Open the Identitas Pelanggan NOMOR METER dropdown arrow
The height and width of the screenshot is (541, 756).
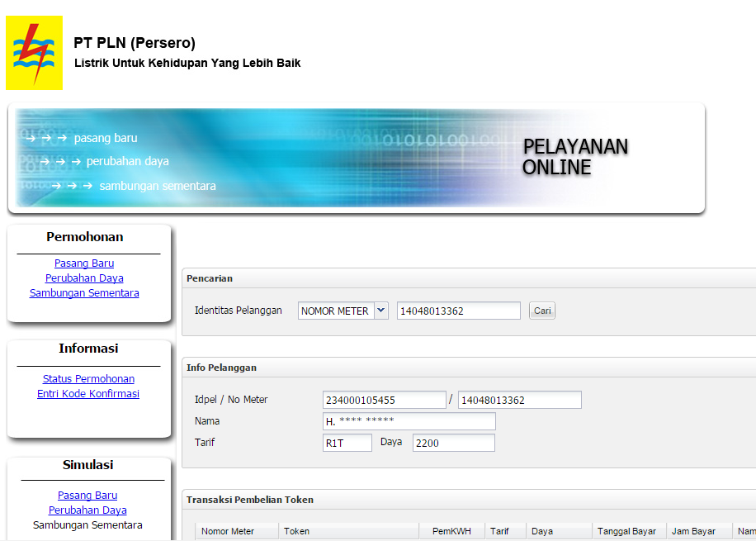coord(381,311)
